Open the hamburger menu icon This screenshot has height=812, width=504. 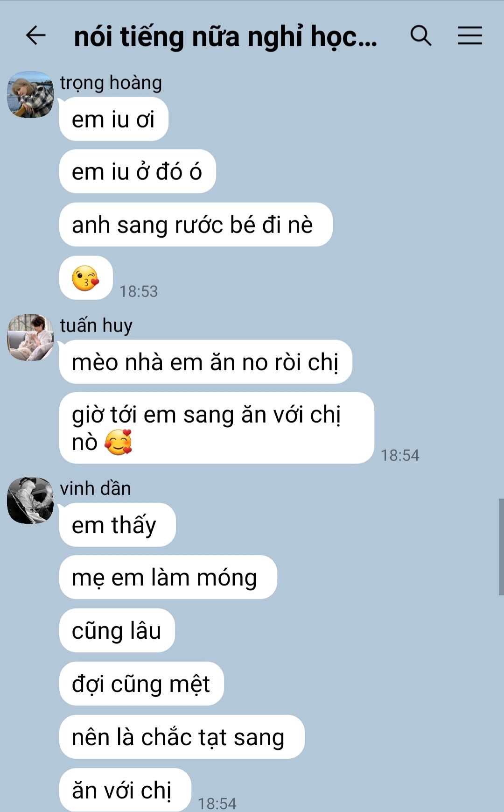(469, 35)
